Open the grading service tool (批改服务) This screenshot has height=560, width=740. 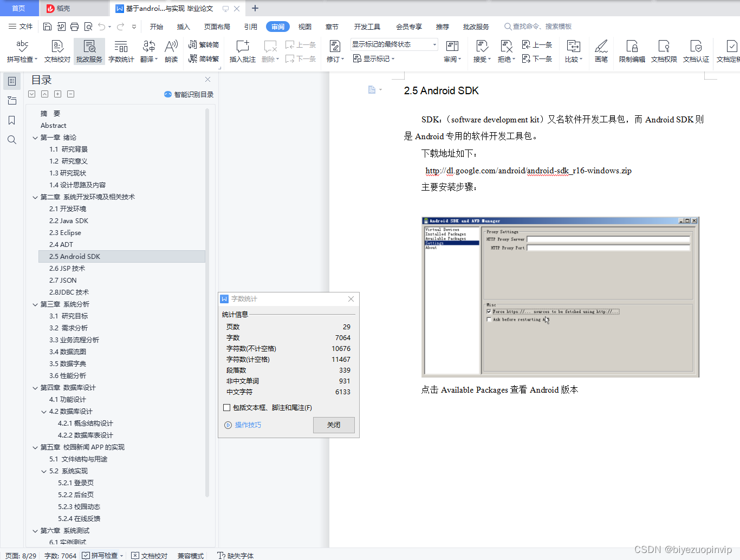point(89,51)
